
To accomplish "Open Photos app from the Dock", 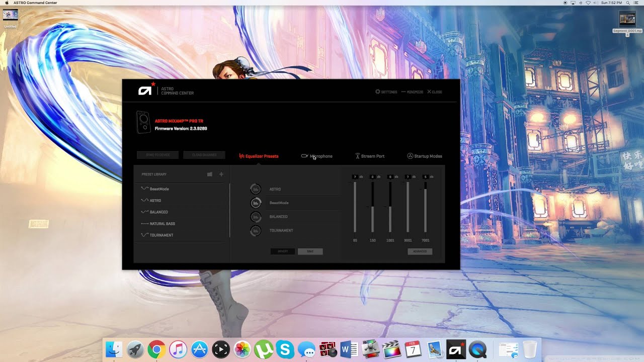I will tap(243, 349).
